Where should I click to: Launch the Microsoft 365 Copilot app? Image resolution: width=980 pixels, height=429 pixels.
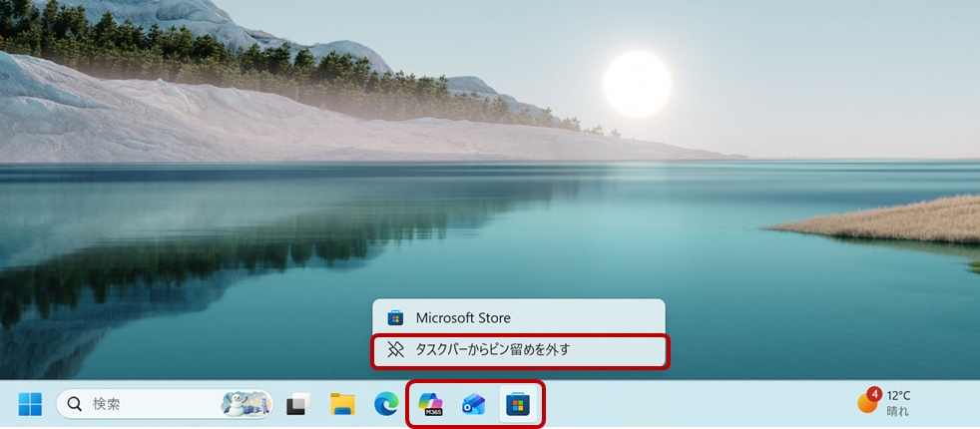(430, 404)
